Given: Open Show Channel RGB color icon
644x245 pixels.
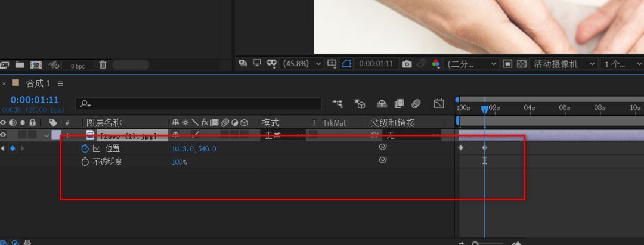Looking at the screenshot, I should 436,64.
